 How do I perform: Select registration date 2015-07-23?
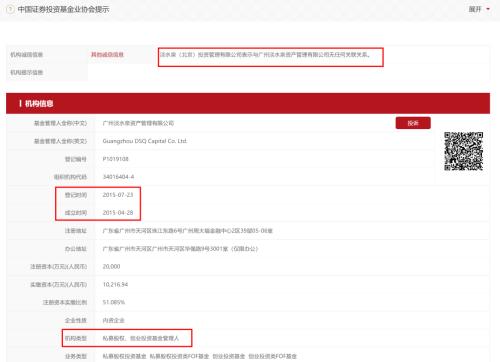pyautogui.click(x=118, y=195)
